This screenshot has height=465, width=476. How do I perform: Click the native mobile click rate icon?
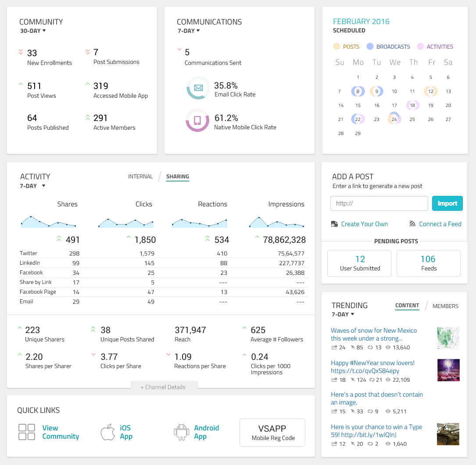pyautogui.click(x=197, y=120)
